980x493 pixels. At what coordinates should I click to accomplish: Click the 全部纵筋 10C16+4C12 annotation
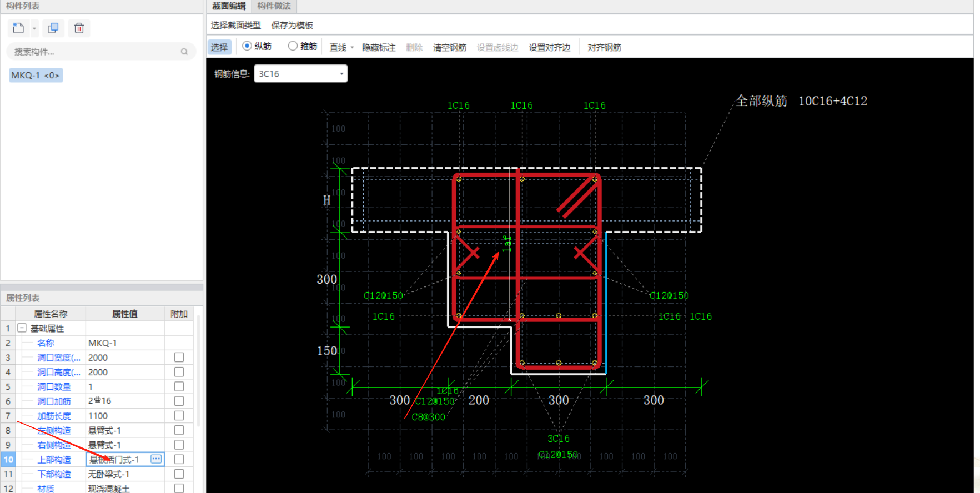pos(801,101)
